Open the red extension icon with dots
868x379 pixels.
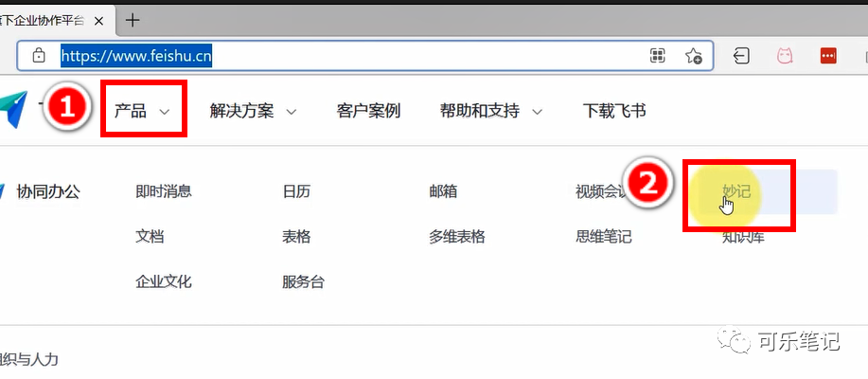pos(828,55)
